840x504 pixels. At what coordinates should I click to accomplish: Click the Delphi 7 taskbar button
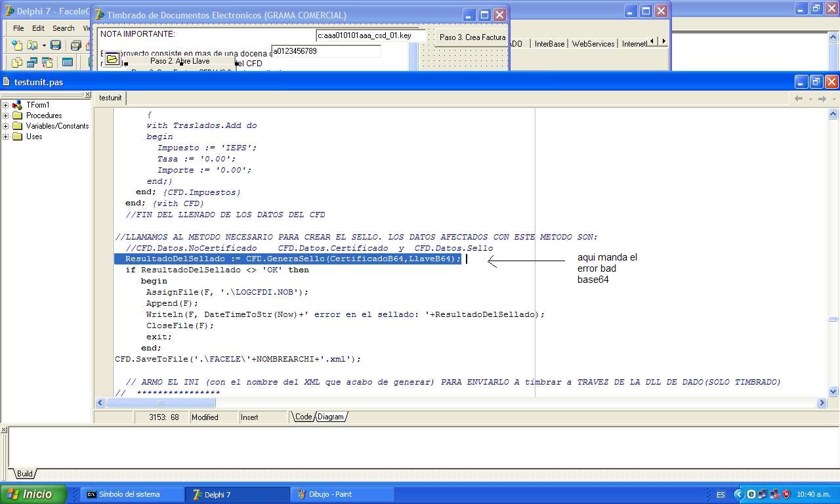point(238,494)
